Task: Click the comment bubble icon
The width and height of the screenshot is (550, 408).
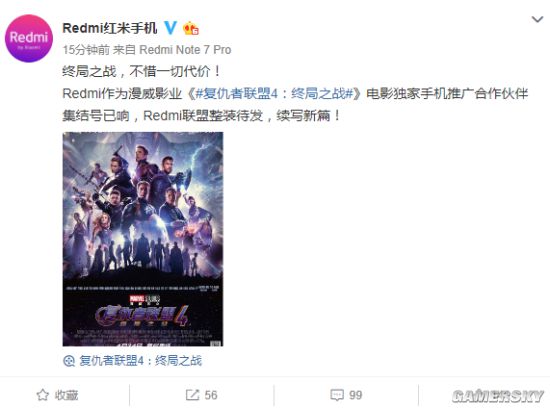Action: point(337,395)
